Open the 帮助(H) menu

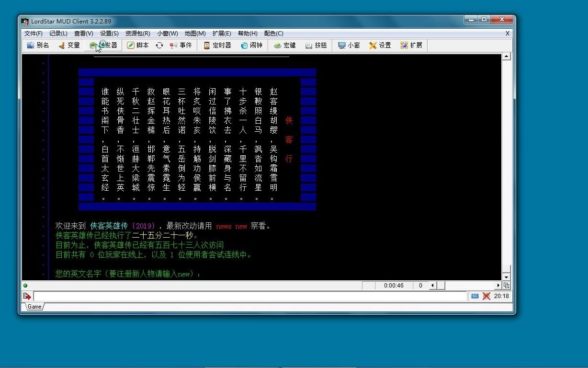click(x=248, y=34)
